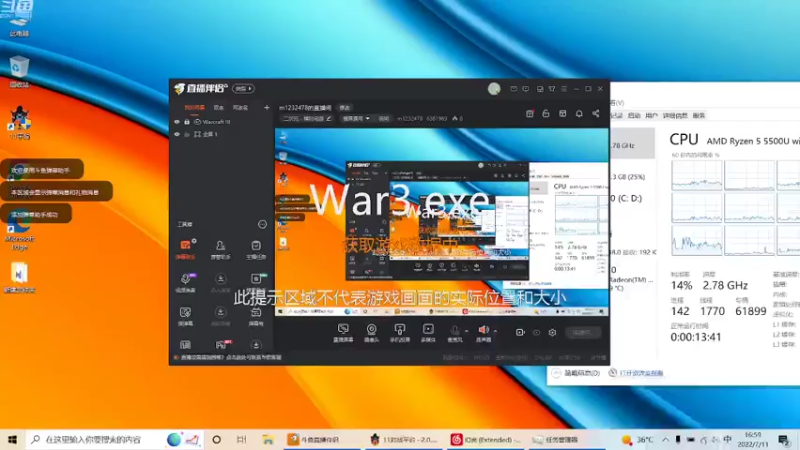Click the user avatar in 直播伴侣 title bar
This screenshot has width=800, height=450.
[x=494, y=88]
